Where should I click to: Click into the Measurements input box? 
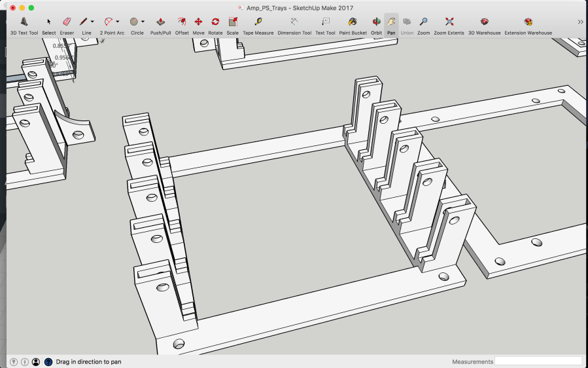538,361
